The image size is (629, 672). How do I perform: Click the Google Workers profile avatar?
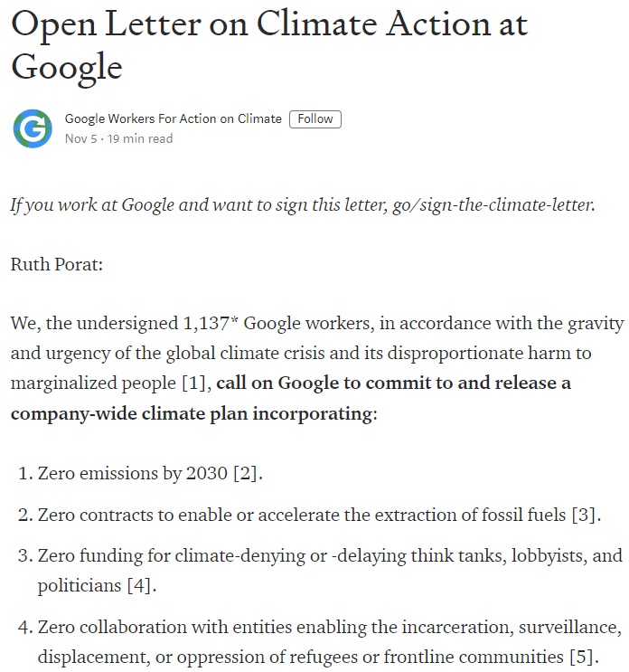coord(33,128)
